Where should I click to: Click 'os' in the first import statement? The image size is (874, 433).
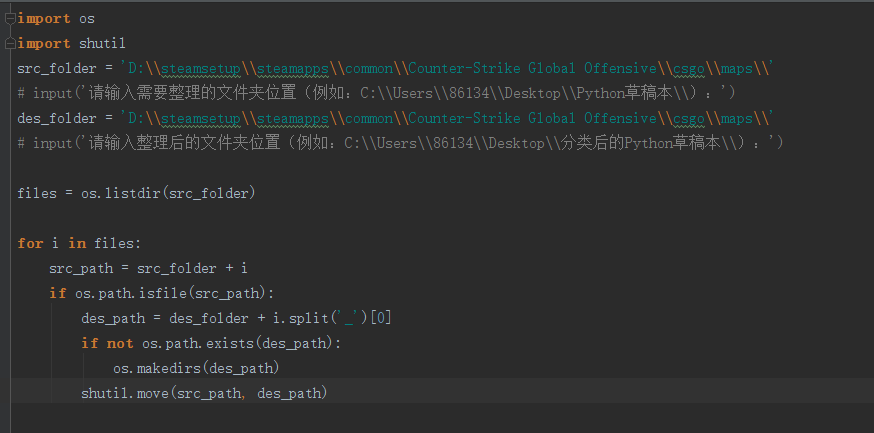click(87, 19)
